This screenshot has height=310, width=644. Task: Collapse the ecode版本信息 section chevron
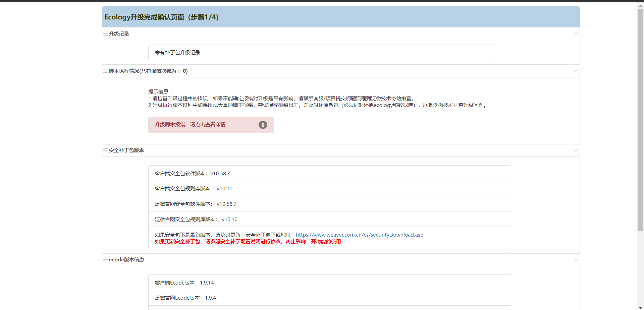575,260
